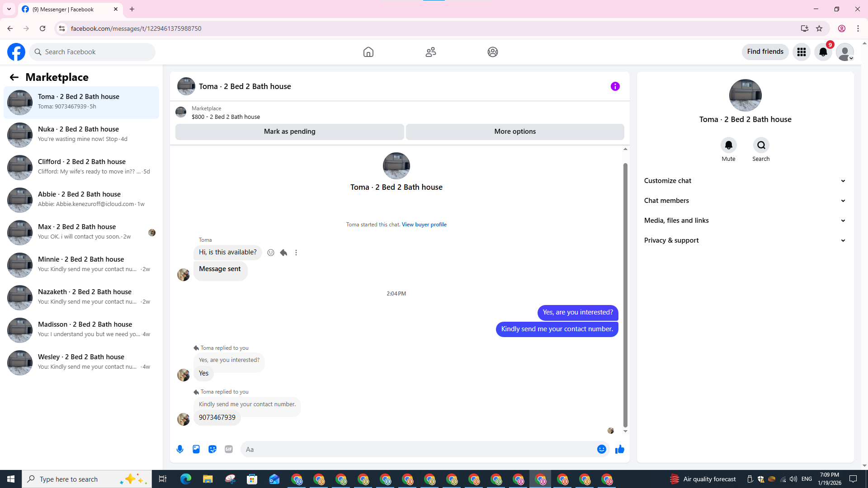Attach a file using the image icon
The height and width of the screenshot is (488, 868).
click(x=196, y=449)
